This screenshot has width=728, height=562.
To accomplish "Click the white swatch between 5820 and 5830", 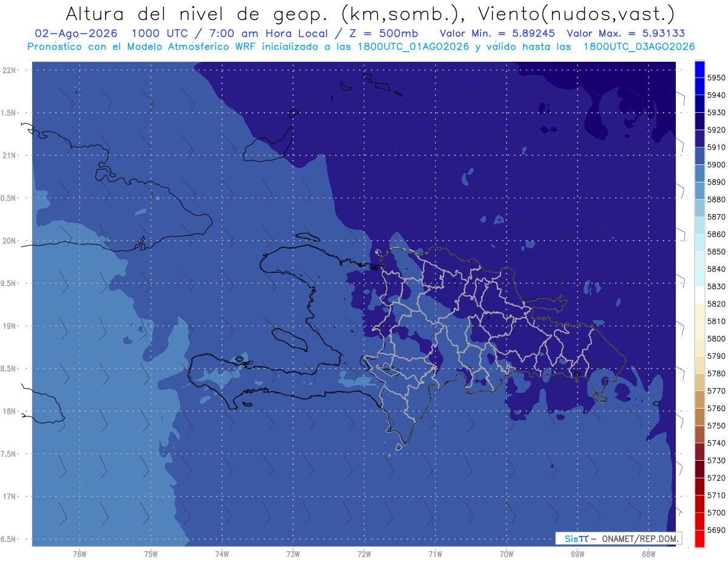I will click(699, 295).
